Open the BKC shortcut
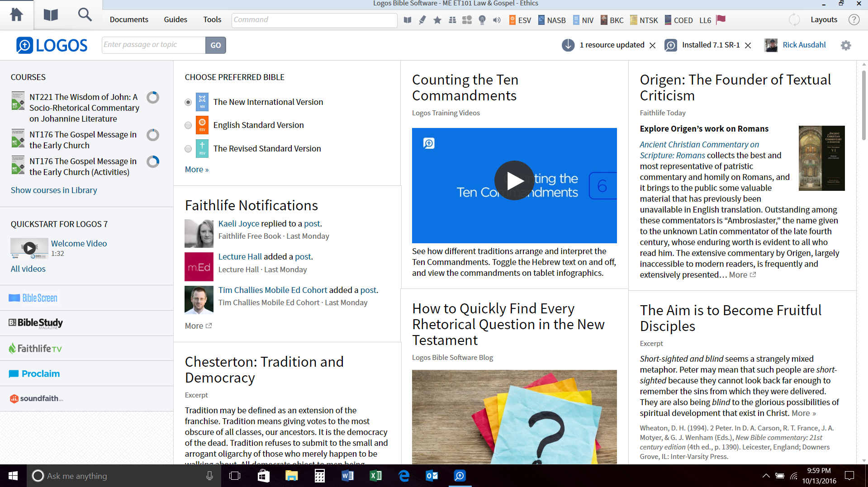868x487 pixels. (x=612, y=20)
